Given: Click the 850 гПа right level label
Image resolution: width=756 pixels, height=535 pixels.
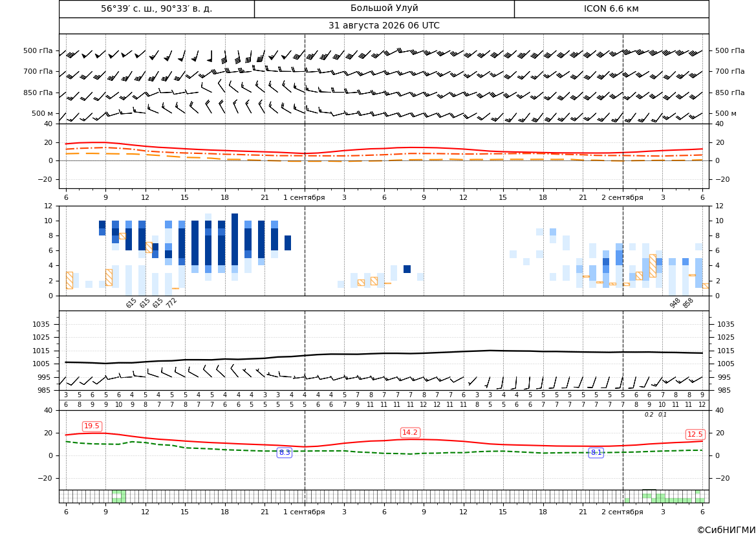Looking at the screenshot, I should (x=730, y=93).
